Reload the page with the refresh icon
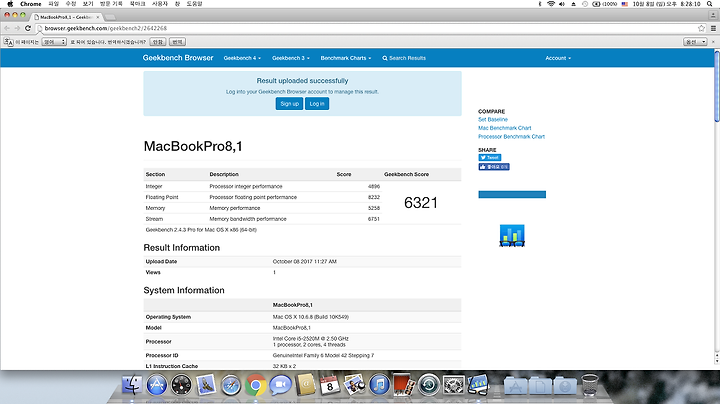 [28, 28]
